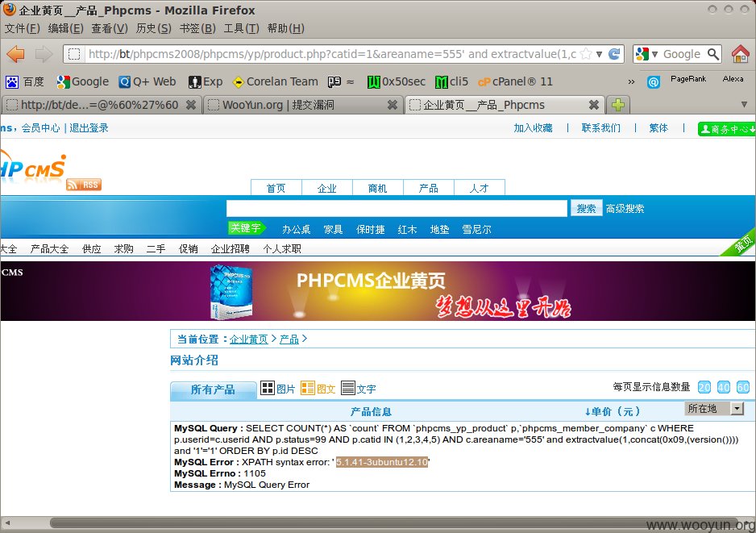Image resolution: width=756 pixels, height=533 pixels.
Task: Open the 文件(F) menu
Action: (23, 28)
